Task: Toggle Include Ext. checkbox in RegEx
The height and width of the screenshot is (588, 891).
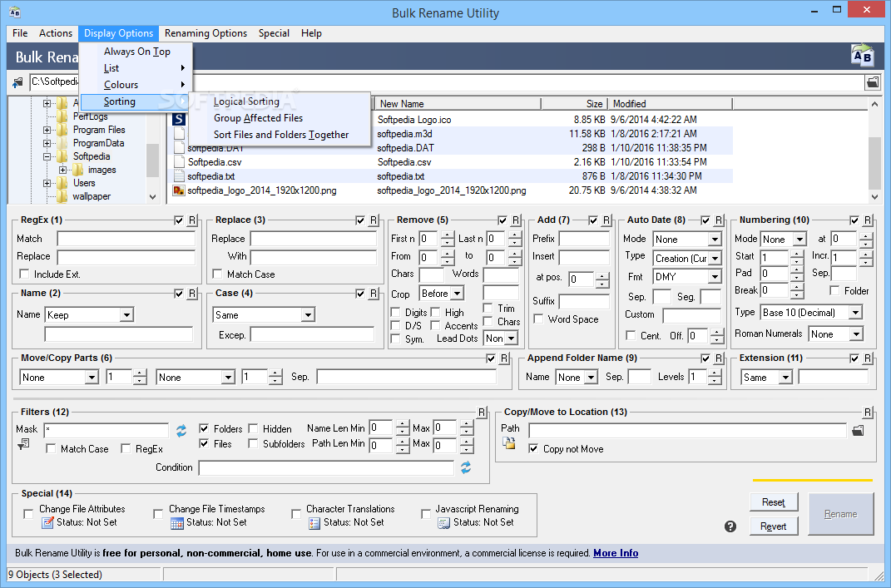Action: [x=24, y=274]
